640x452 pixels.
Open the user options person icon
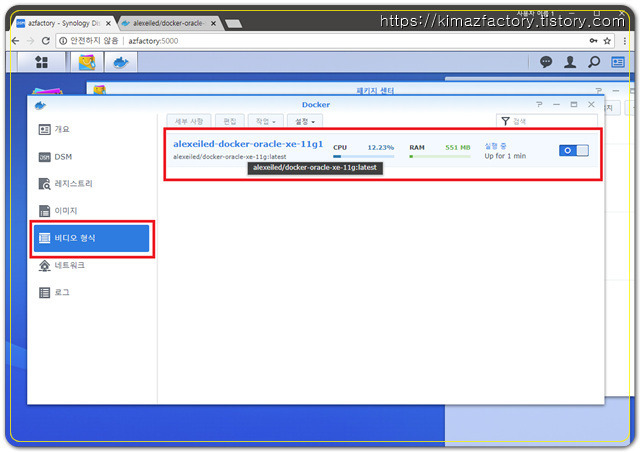pos(570,62)
